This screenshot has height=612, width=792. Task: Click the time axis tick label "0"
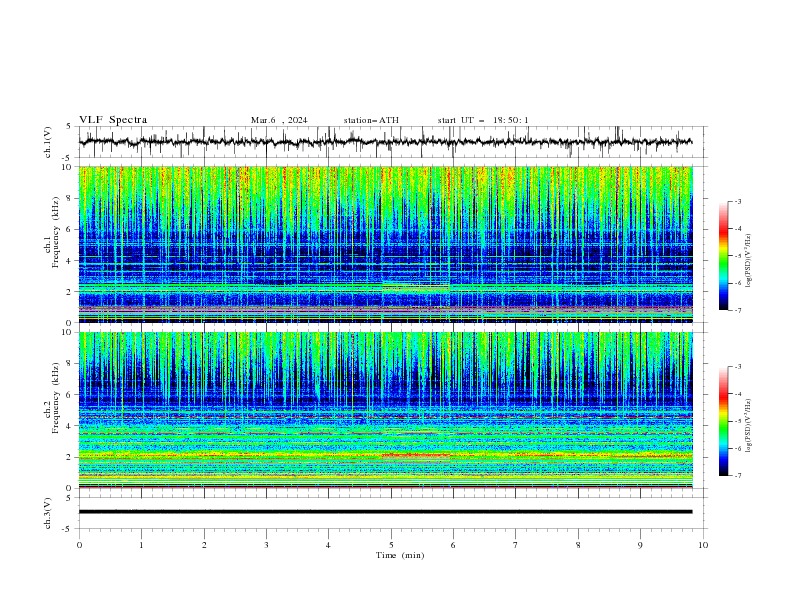(x=79, y=545)
